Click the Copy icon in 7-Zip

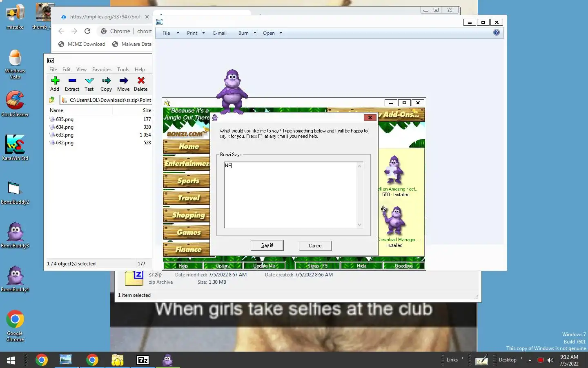tap(106, 81)
